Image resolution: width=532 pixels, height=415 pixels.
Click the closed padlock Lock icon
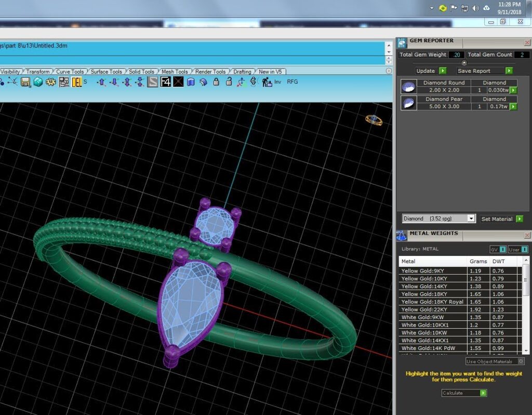(216, 82)
